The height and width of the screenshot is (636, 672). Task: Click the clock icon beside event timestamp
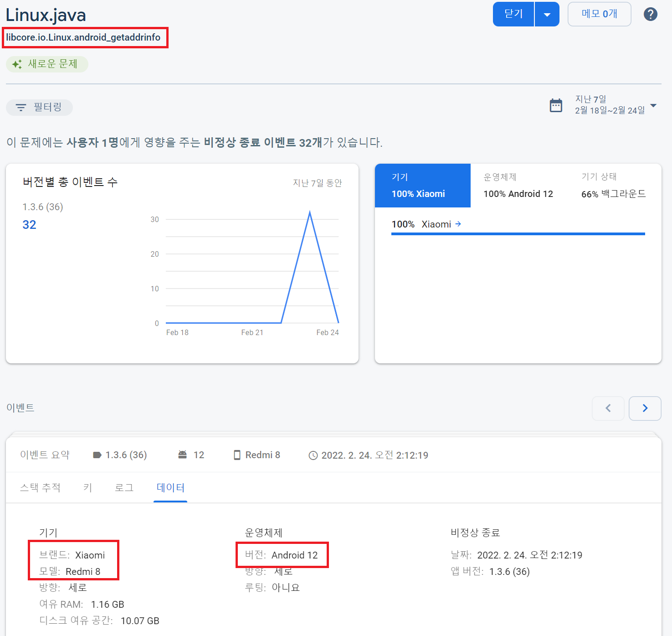313,455
